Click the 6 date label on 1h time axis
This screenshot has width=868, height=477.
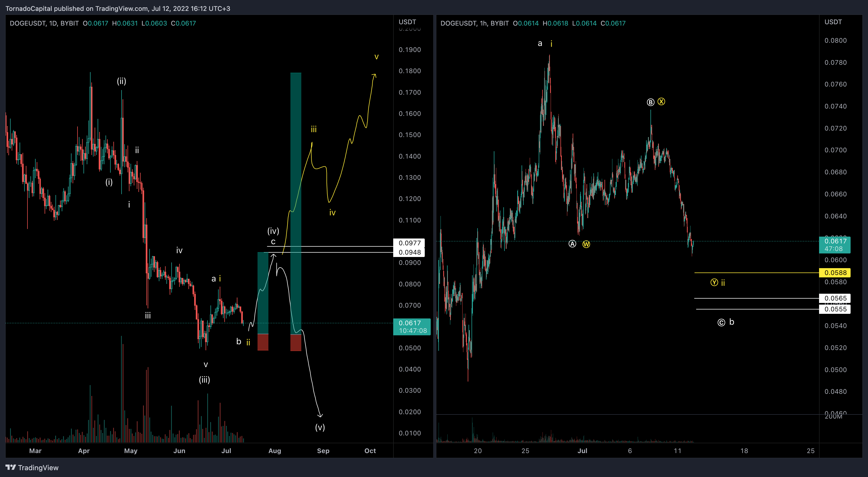tap(630, 451)
